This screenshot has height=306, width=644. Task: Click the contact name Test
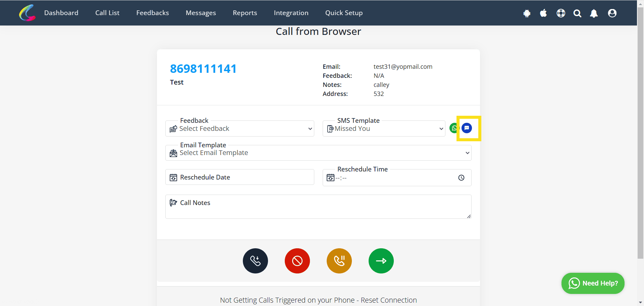(x=177, y=82)
